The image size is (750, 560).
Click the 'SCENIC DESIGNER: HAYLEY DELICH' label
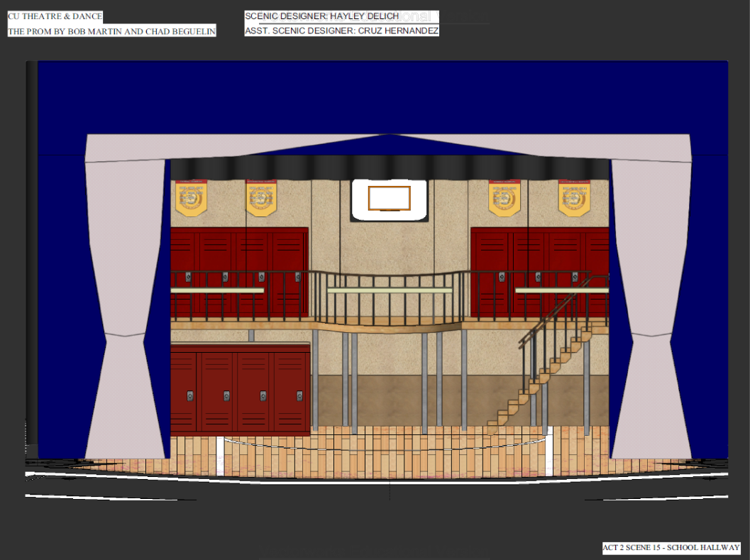pos(322,16)
